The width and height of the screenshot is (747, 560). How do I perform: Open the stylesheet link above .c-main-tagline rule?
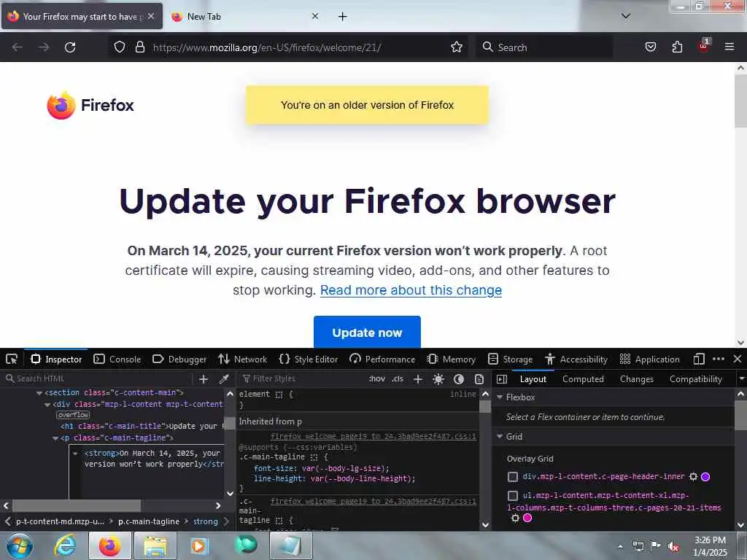(373, 436)
